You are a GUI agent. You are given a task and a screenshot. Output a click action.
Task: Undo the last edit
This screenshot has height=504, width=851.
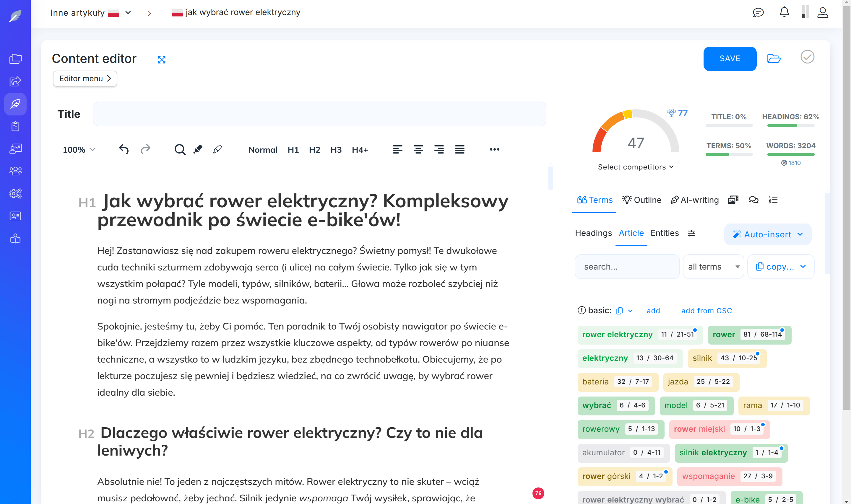tap(124, 149)
